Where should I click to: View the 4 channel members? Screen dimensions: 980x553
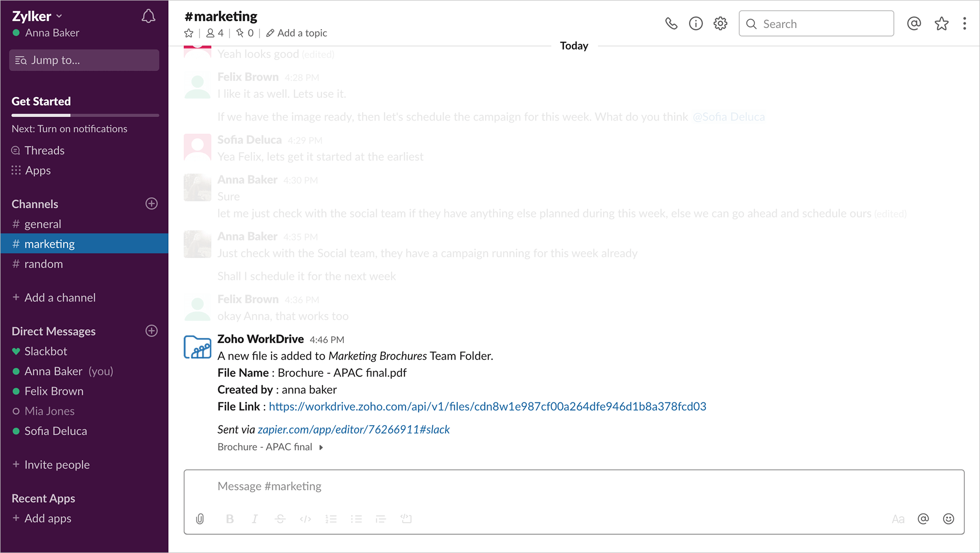point(215,33)
